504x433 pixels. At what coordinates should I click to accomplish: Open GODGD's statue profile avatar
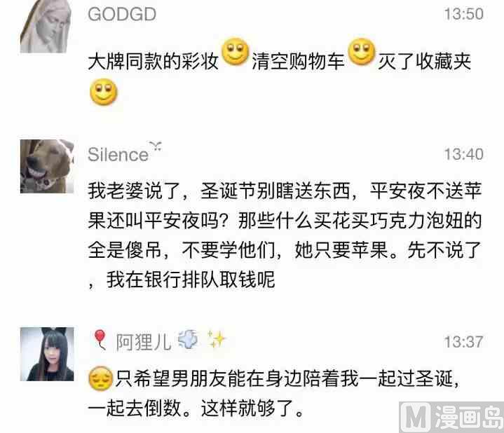click(46, 27)
